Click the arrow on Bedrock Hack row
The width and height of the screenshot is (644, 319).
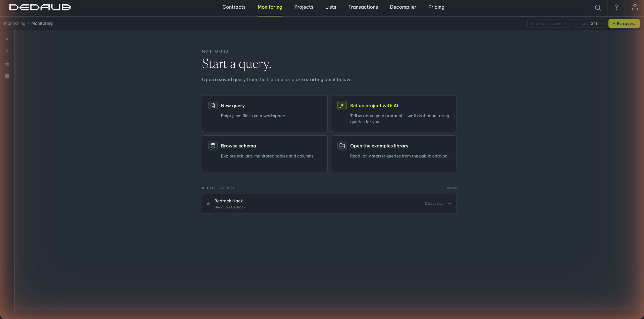pyautogui.click(x=449, y=204)
